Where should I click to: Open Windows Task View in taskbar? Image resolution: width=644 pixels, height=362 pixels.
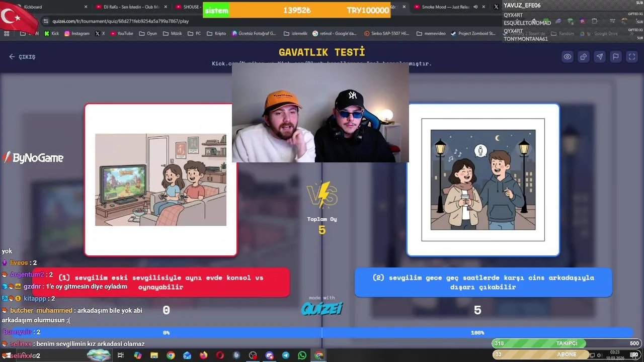pos(121,355)
